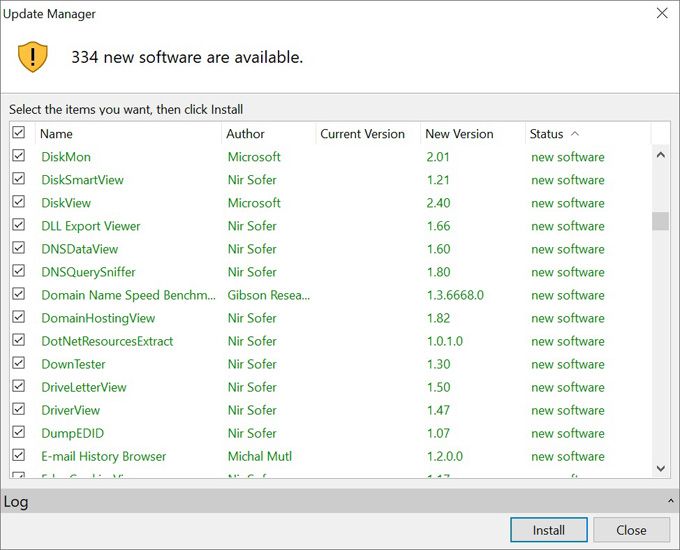Uncheck the DomainHostingView checkbox
Image resolution: width=680 pixels, height=550 pixels.
19,316
